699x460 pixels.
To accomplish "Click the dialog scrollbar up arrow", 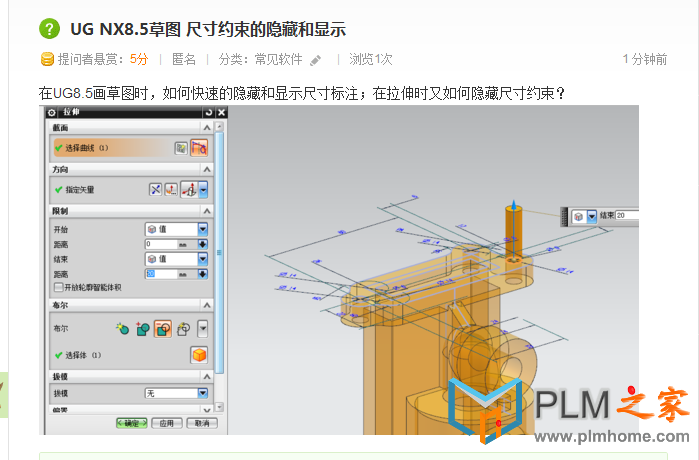I will click(x=219, y=127).
